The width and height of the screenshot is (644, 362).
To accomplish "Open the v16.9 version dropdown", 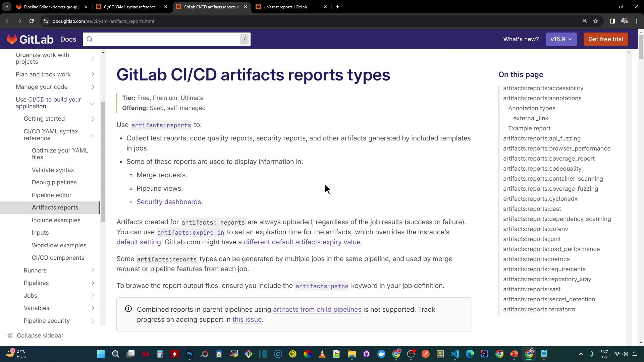I will click(x=561, y=39).
